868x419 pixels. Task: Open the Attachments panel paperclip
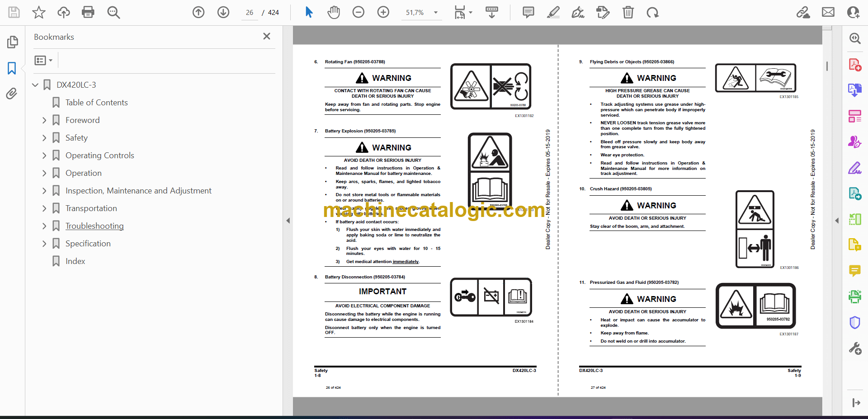(12, 94)
